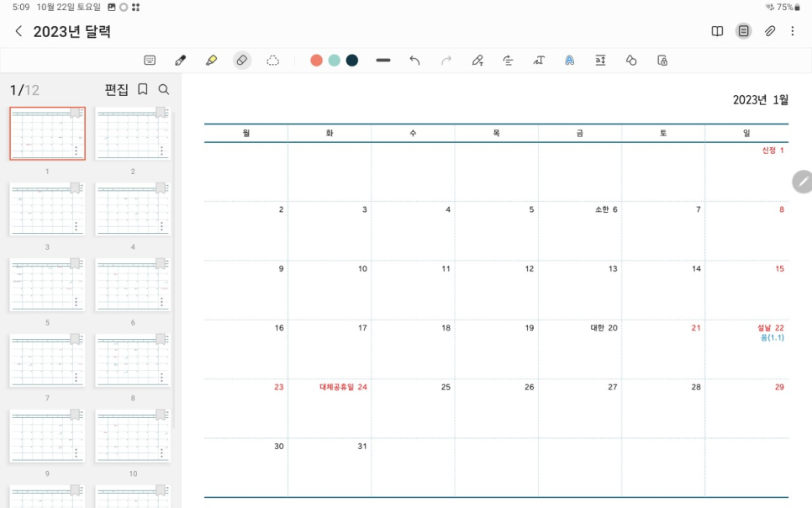This screenshot has width=812, height=508.
Task: Open page 6 thumbnail
Action: point(133,284)
